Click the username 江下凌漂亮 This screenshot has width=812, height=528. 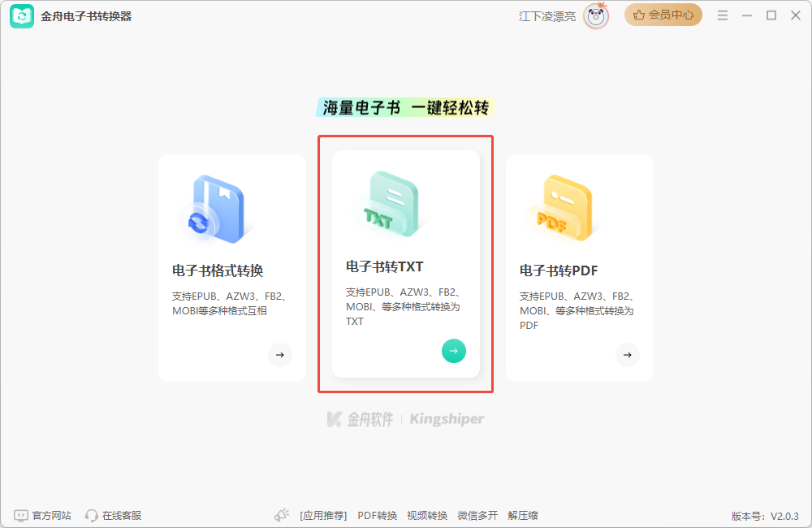click(546, 16)
